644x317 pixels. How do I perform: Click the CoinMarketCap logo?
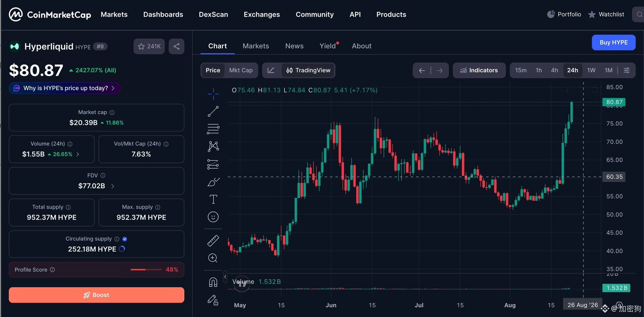pos(50,14)
